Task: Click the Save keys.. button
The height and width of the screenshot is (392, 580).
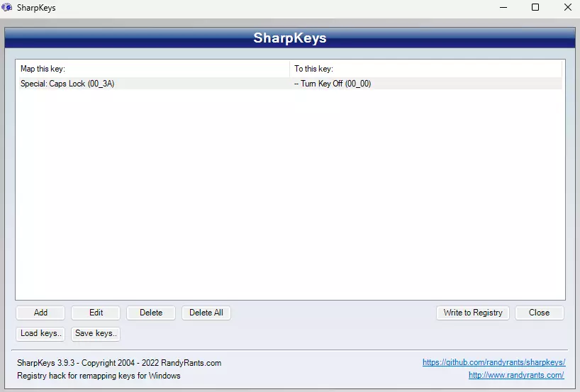Action: click(96, 333)
